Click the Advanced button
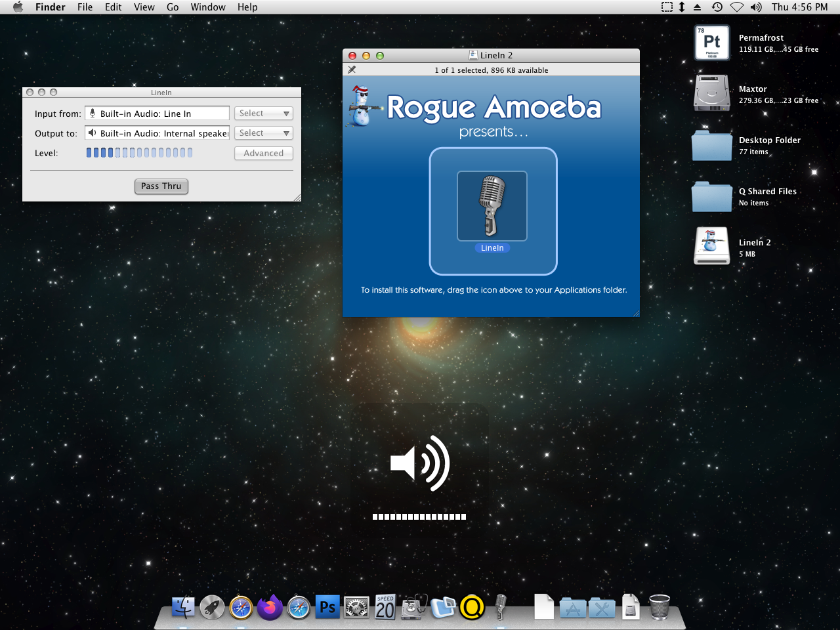The image size is (840, 630). [x=264, y=154]
